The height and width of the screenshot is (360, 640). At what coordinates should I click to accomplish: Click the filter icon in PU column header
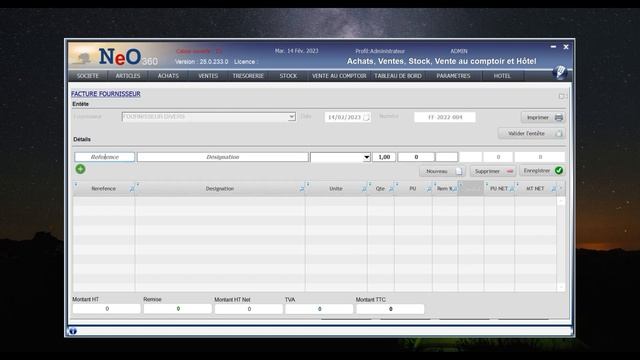click(x=429, y=189)
